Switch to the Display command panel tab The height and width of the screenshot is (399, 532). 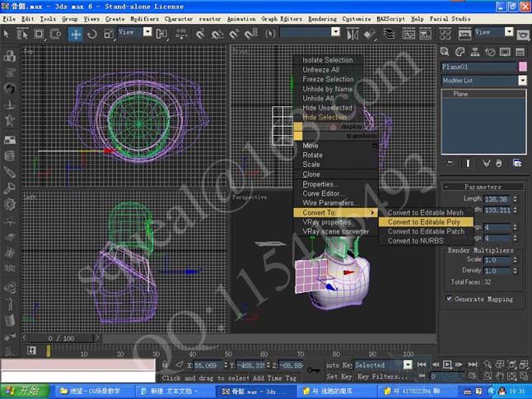(505, 52)
